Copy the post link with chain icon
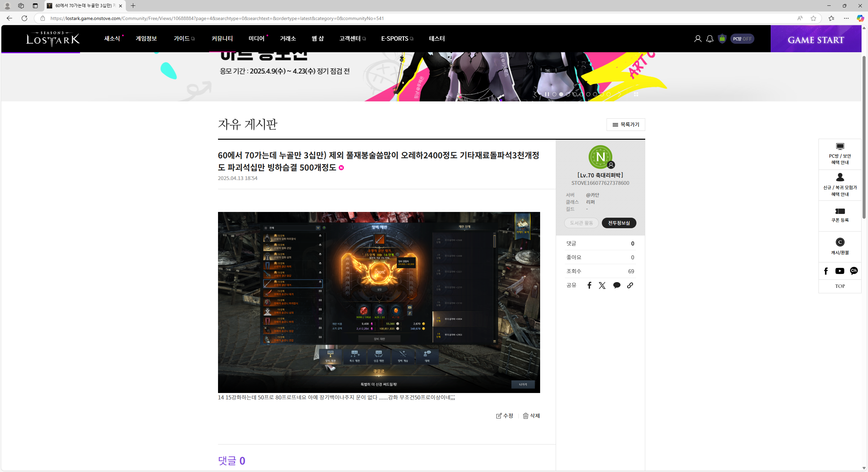Screen dimensions: 868x472 pyautogui.click(x=630, y=286)
